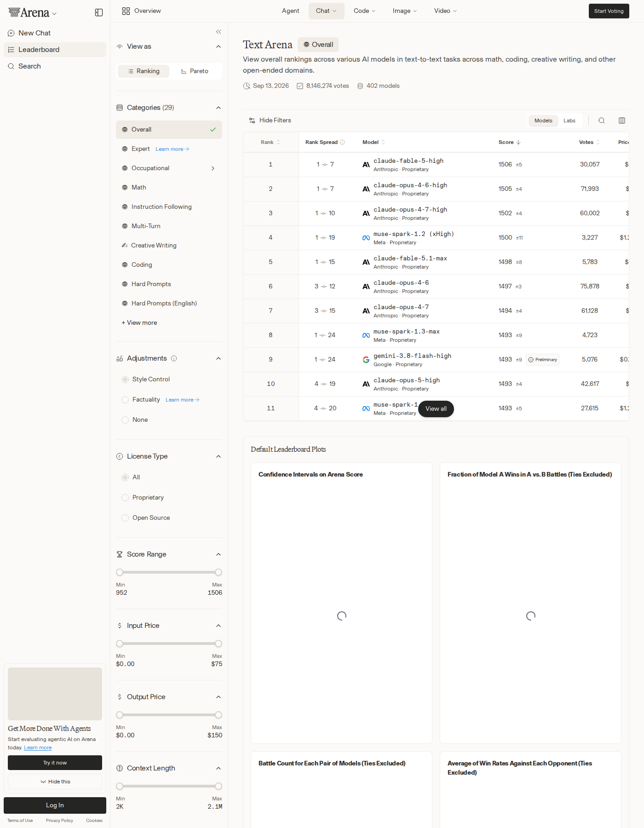This screenshot has width=644, height=828.
Task: Click the New Chat plus icon
Action: (11, 33)
